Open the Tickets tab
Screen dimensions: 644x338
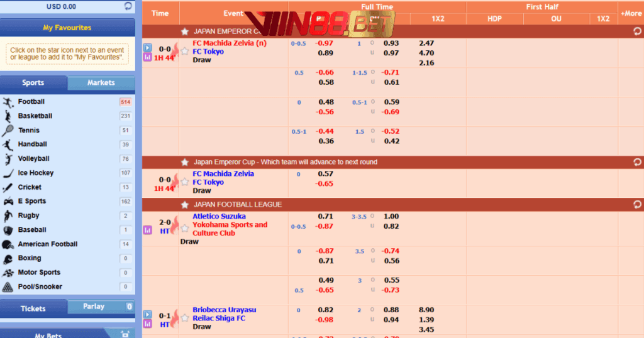[33, 308]
